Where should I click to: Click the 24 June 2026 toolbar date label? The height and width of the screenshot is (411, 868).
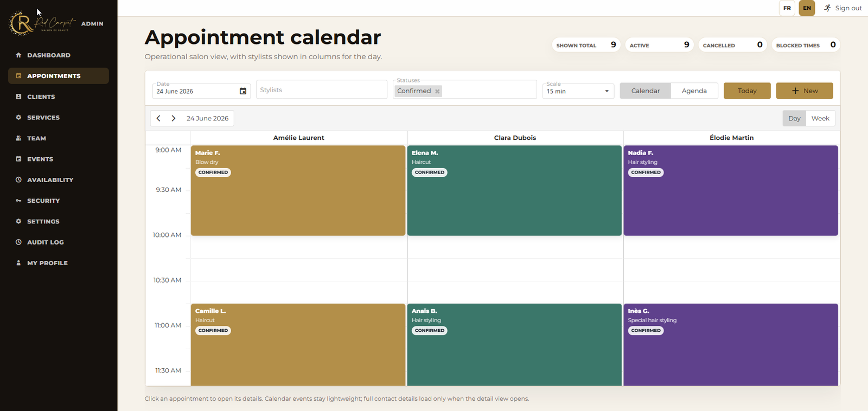(207, 118)
